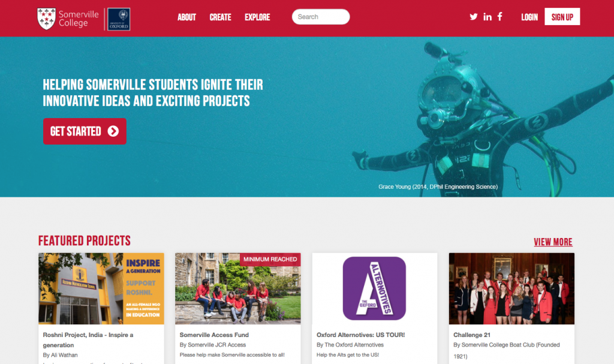Open the Somerville Access Fund title link
This screenshot has width=614, height=364.
point(214,335)
